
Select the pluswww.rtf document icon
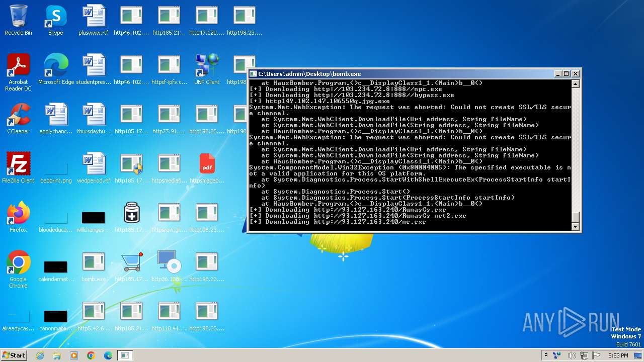pyautogui.click(x=94, y=21)
